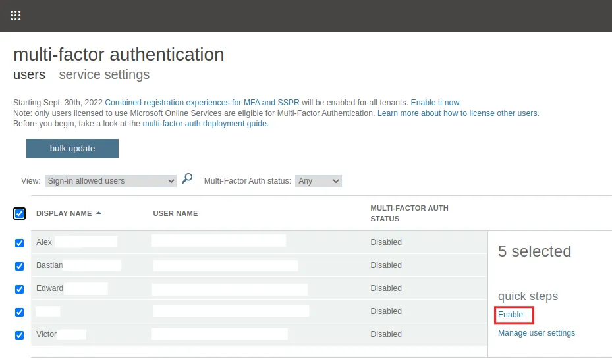The width and height of the screenshot is (612, 364).
Task: Click learn more about licensing other users
Action: click(458, 113)
